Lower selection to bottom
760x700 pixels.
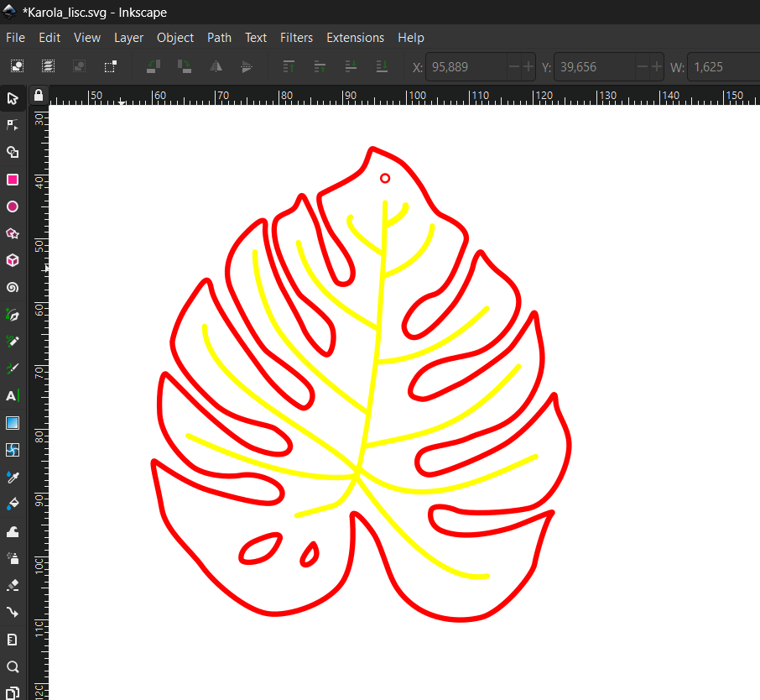[x=382, y=66]
